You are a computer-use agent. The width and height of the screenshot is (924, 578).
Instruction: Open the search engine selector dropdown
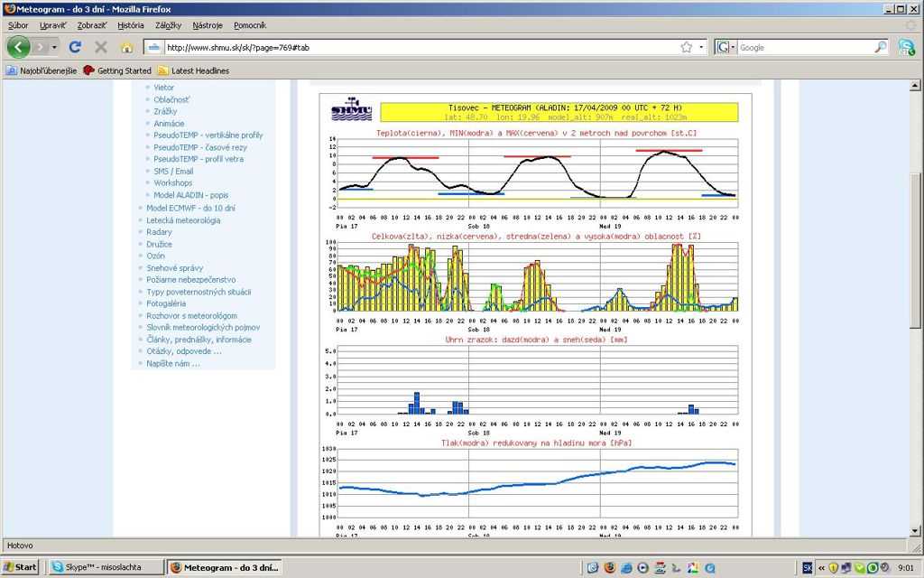pos(725,47)
